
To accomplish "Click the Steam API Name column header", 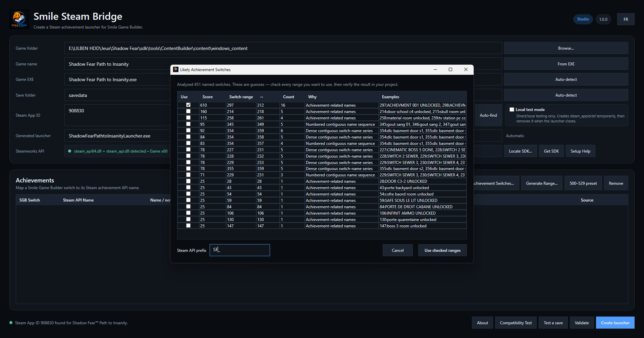I will tap(78, 200).
